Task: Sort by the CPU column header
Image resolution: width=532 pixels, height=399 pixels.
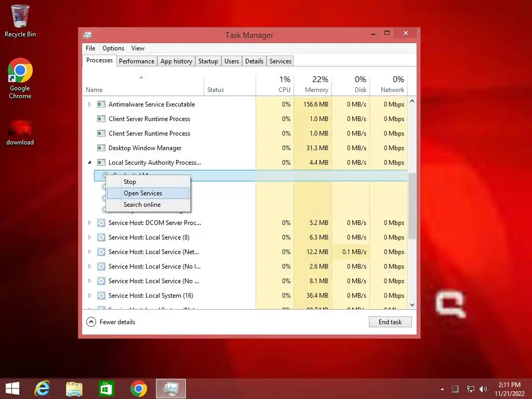Action: coord(275,85)
